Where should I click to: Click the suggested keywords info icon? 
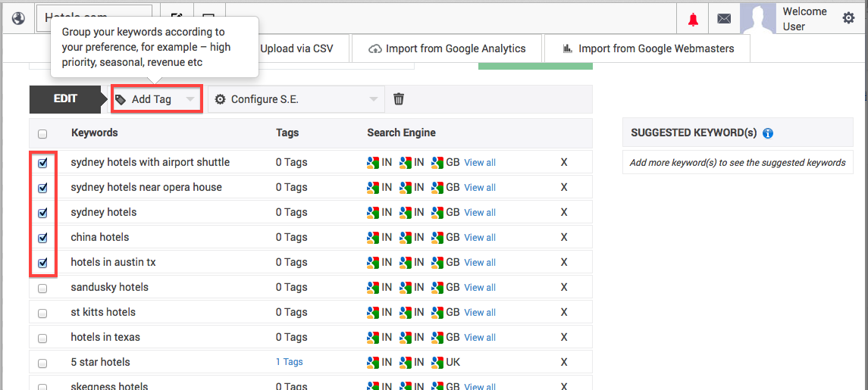click(x=768, y=133)
